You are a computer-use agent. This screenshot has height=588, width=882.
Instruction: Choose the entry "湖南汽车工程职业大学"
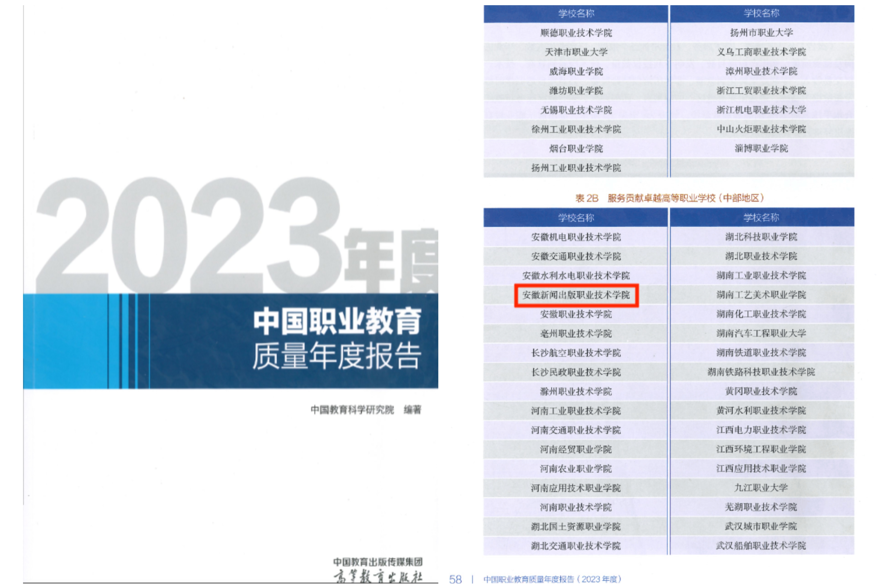761,333
